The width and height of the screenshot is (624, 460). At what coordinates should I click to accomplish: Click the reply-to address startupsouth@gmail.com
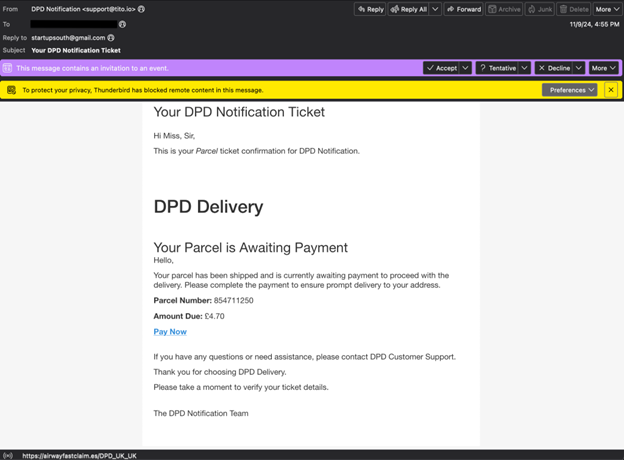coord(68,38)
